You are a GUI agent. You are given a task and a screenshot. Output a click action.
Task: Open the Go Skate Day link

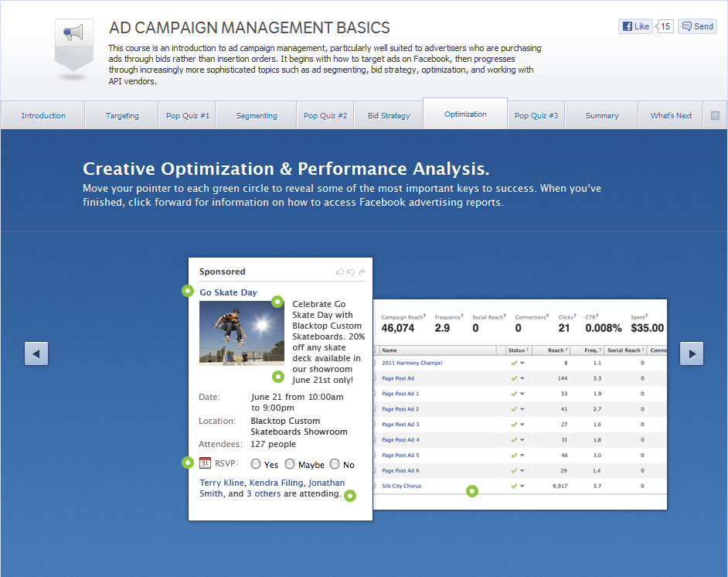[x=228, y=292]
